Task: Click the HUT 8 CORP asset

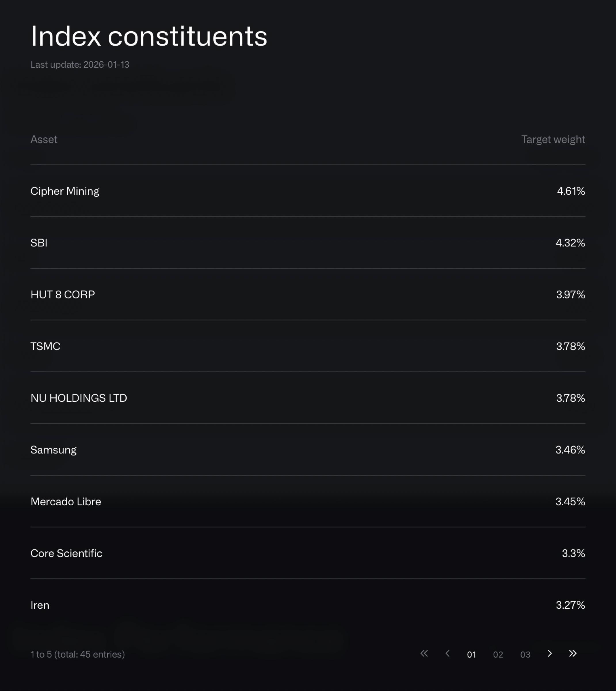Action: click(63, 294)
